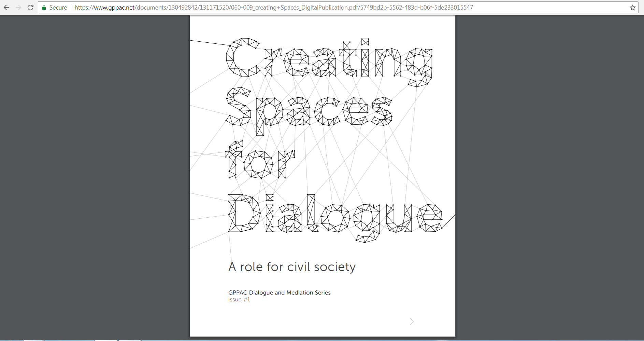Click the word "Creating" in the title
This screenshot has height=341, width=644.
click(329, 63)
